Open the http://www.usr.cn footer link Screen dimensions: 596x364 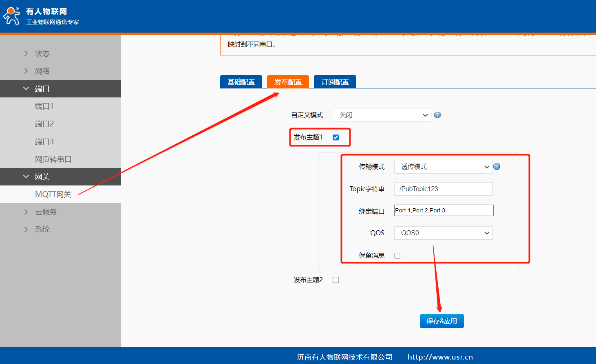440,357
